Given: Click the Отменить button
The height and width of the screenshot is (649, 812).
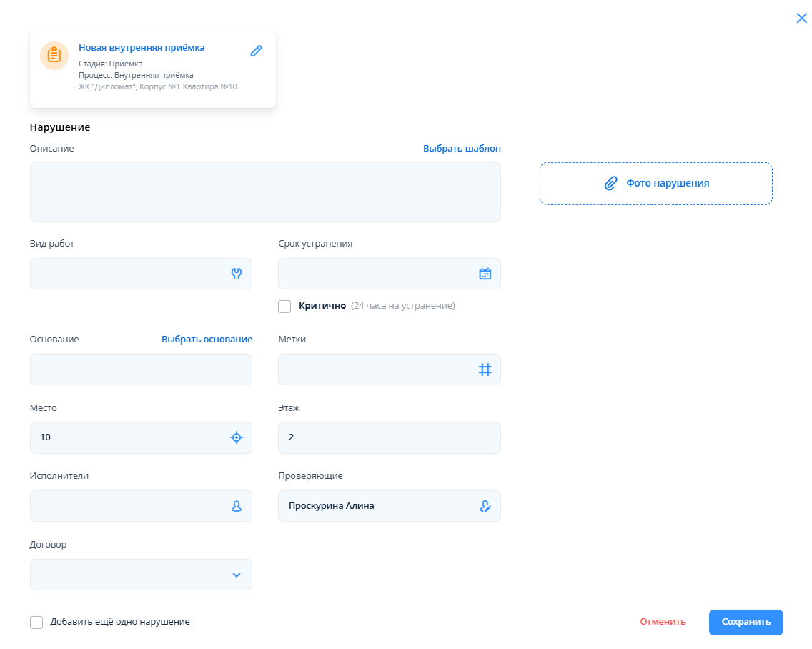Looking at the screenshot, I should tap(663, 622).
